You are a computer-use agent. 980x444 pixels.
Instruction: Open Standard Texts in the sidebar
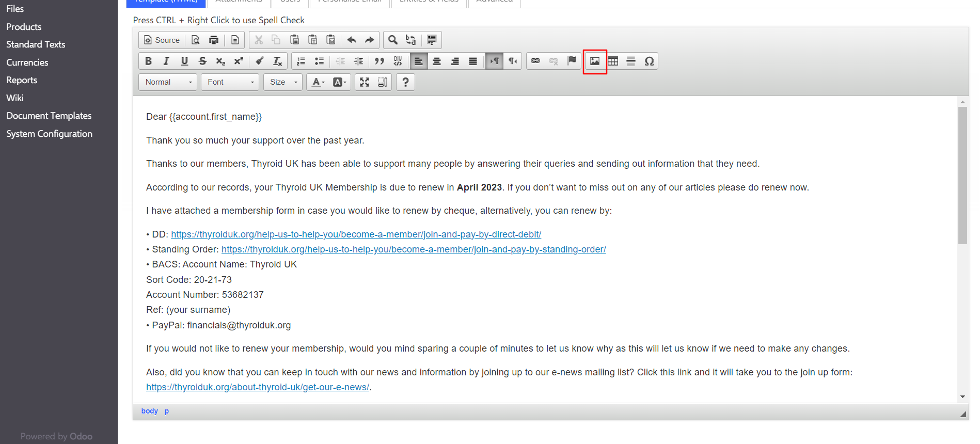[36, 44]
